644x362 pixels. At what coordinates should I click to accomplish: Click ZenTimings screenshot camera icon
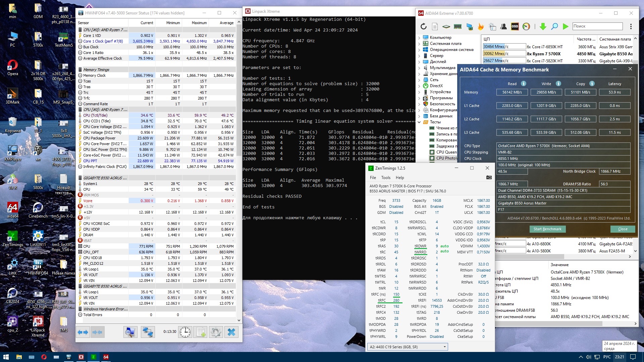click(x=489, y=177)
